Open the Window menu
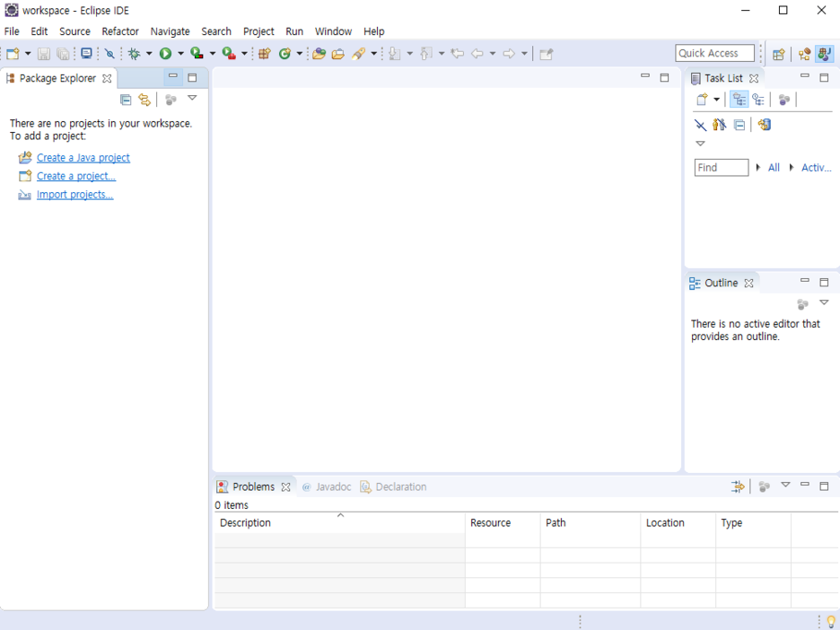This screenshot has height=630, width=840. pos(333,31)
